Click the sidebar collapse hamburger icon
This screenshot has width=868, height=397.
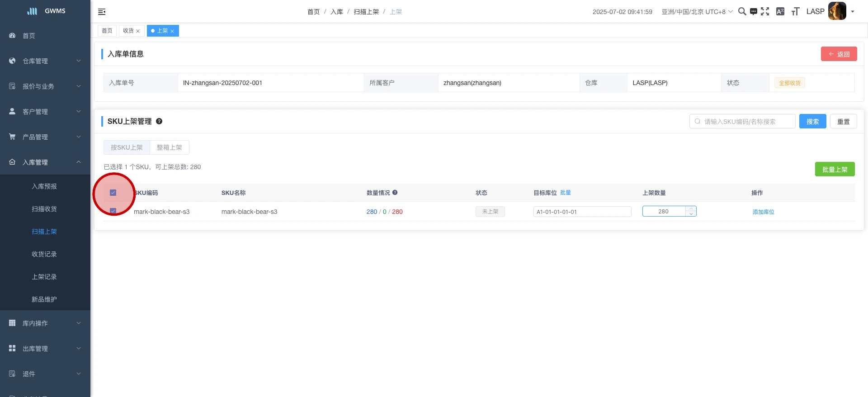[102, 12]
